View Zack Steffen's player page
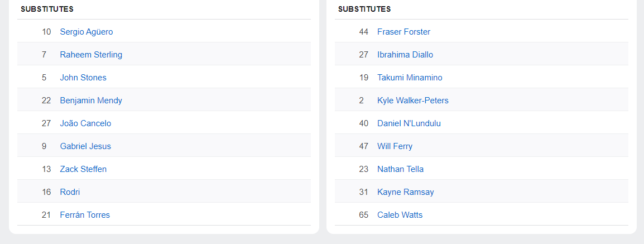The width and height of the screenshot is (644, 244). click(83, 169)
